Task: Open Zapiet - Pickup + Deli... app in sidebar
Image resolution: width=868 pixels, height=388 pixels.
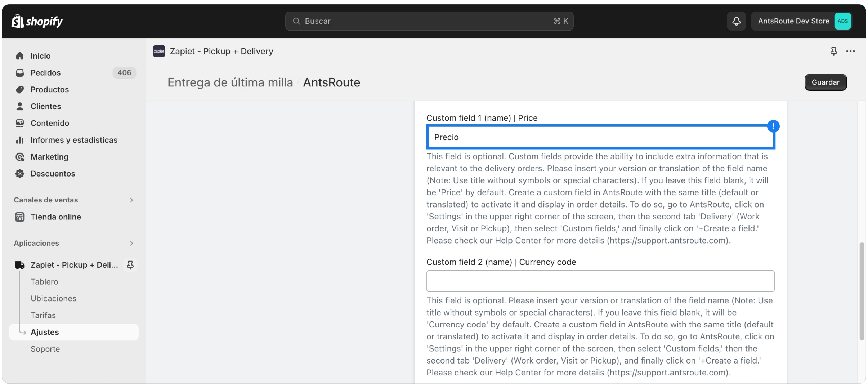Action: coord(74,265)
